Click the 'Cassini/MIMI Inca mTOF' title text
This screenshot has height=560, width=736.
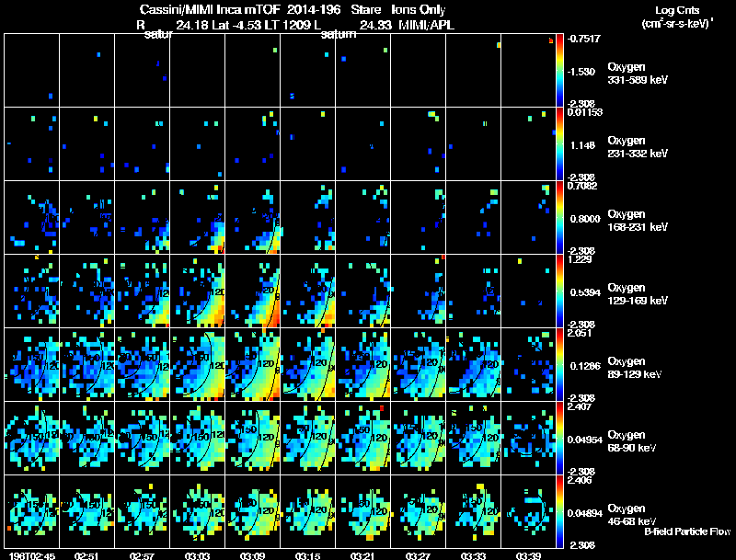pos(211,10)
